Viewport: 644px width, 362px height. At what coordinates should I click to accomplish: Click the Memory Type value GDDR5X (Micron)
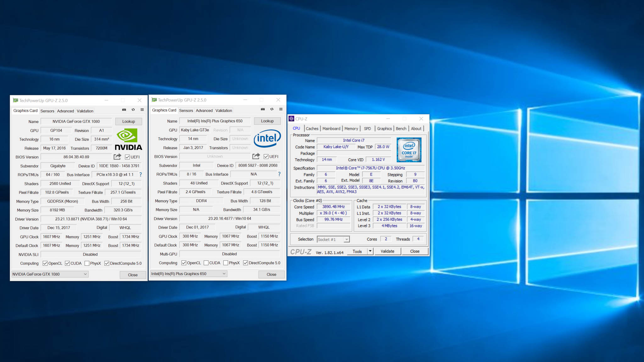(x=62, y=201)
